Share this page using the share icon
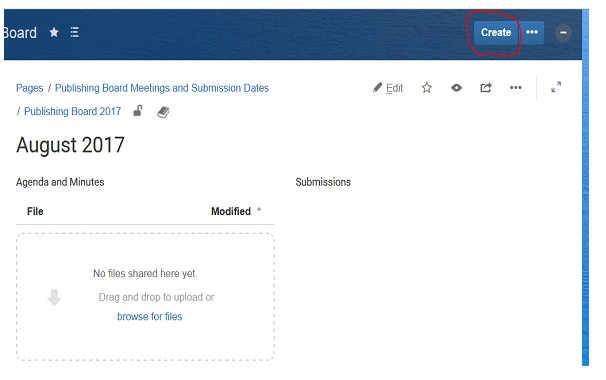Screen dimensions: 606x380 [486, 88]
